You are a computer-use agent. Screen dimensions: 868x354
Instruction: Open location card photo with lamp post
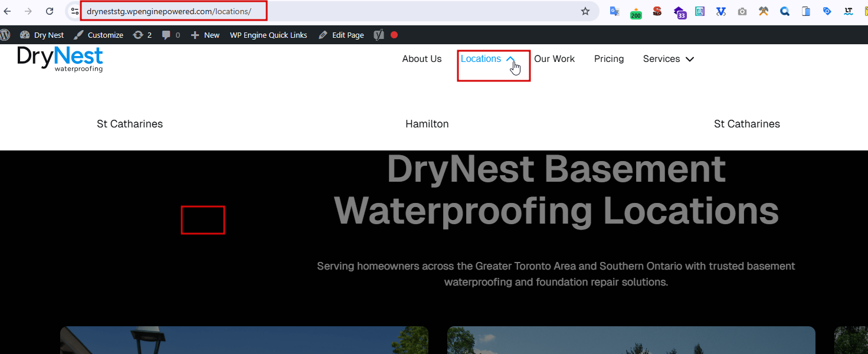pyautogui.click(x=244, y=340)
